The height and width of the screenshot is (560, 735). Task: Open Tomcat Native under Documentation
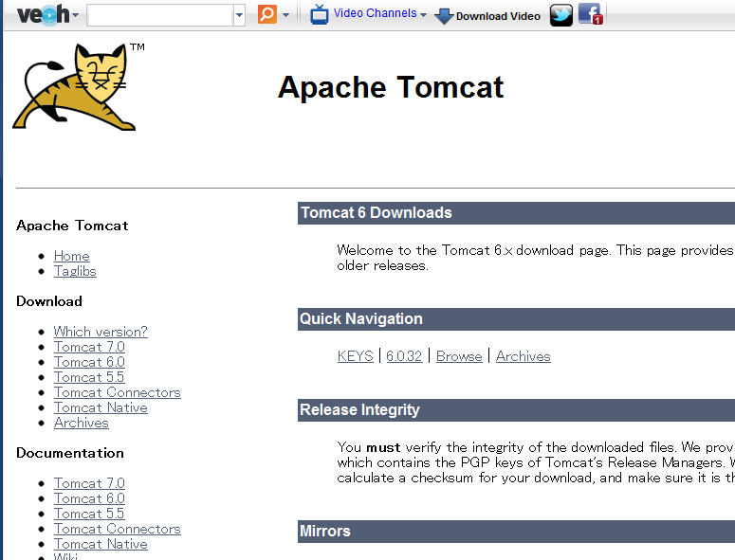pos(101,544)
